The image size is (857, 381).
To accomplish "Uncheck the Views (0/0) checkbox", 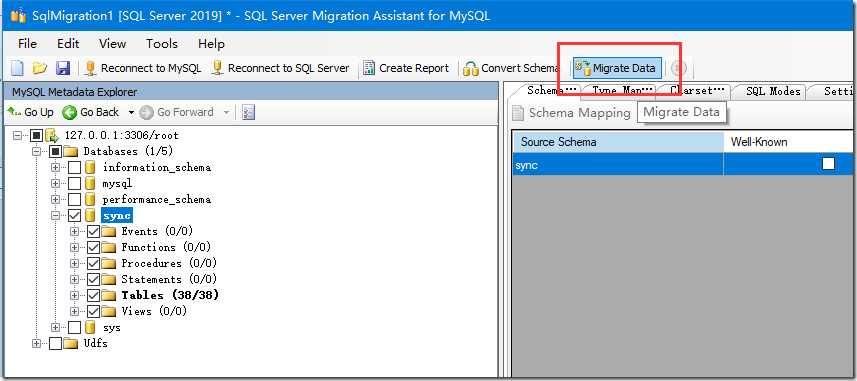I will (x=93, y=312).
